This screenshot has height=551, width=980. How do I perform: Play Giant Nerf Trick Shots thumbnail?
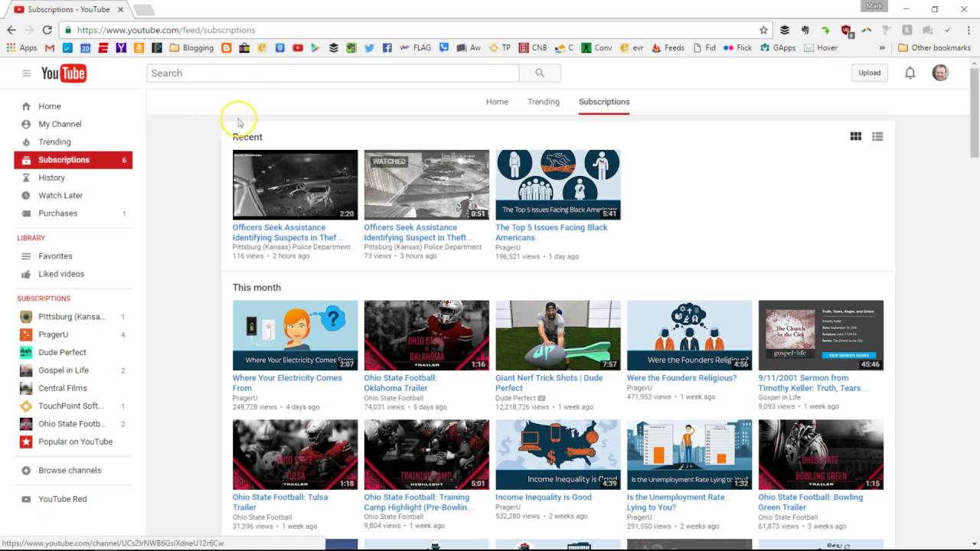tap(558, 335)
